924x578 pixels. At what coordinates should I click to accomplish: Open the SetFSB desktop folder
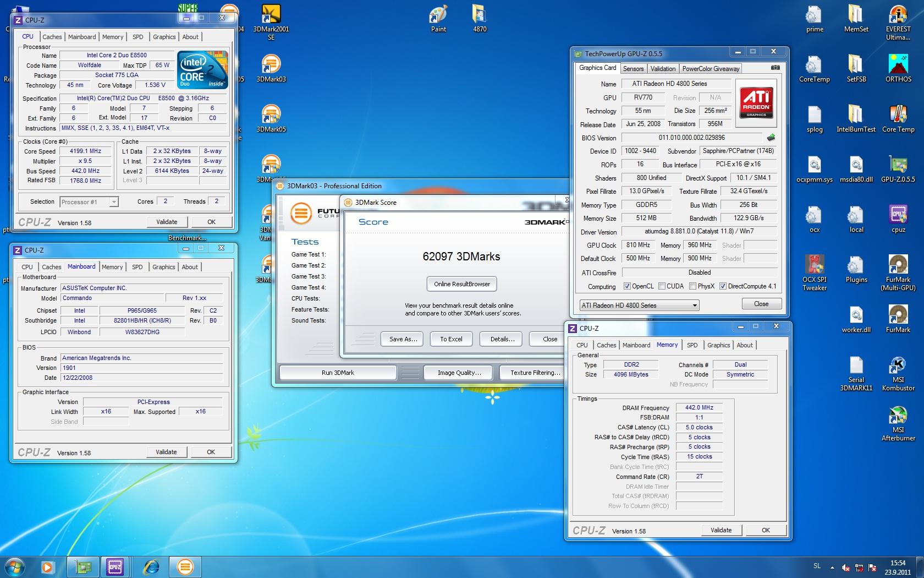(x=856, y=69)
